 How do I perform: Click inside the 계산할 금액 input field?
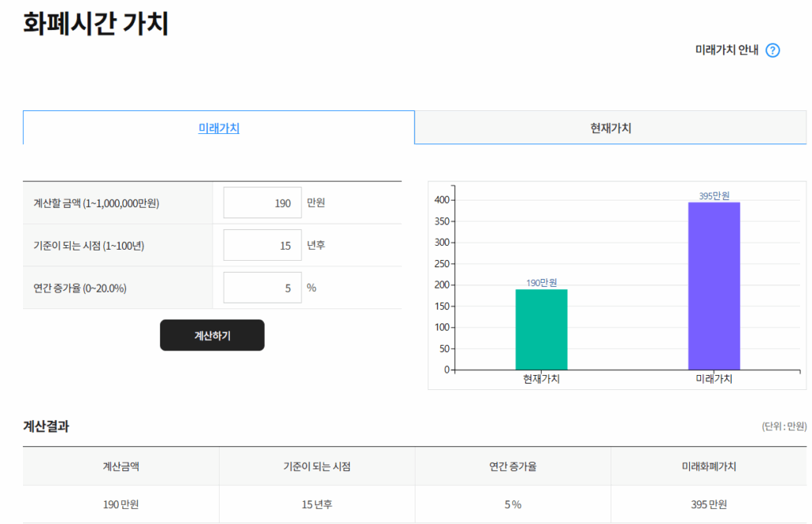(x=262, y=202)
